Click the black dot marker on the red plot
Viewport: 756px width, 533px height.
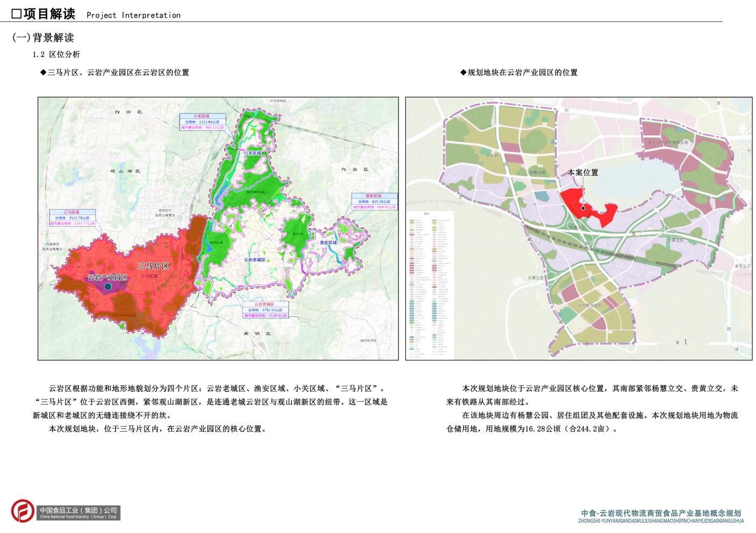tap(583, 208)
